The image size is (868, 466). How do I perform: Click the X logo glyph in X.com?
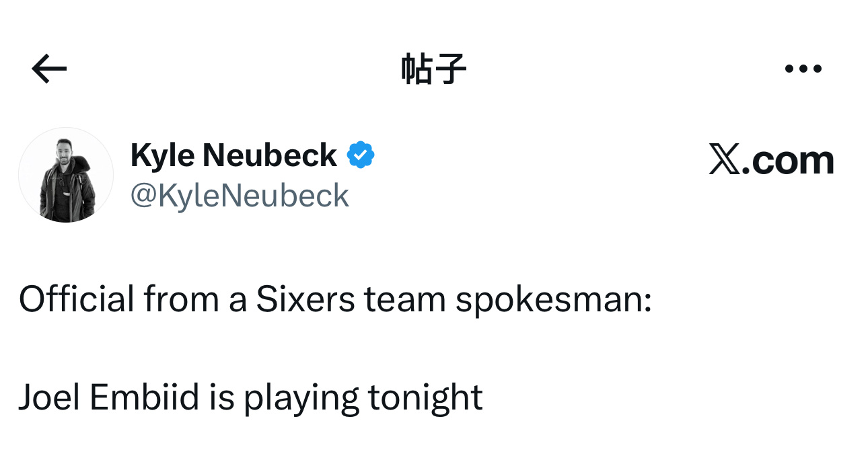tap(724, 161)
